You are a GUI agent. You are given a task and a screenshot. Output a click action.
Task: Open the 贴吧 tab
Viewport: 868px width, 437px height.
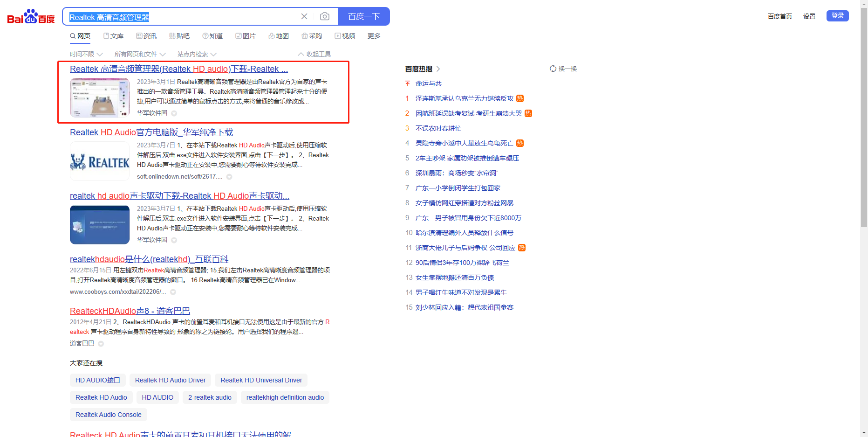tap(179, 36)
